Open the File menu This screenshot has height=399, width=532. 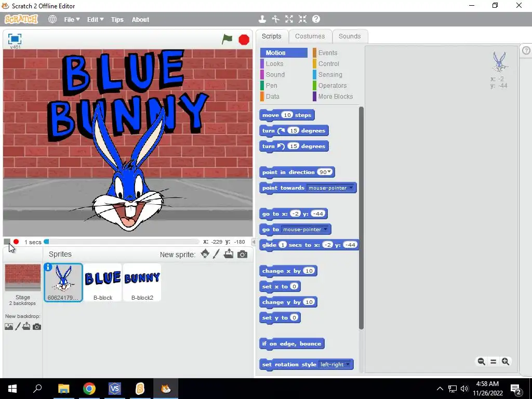point(72,20)
